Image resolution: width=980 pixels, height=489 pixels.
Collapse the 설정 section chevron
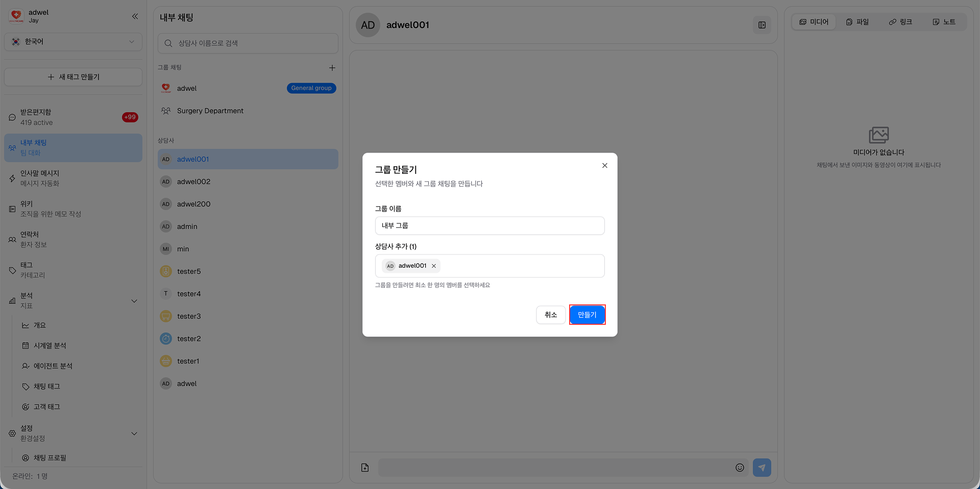pyautogui.click(x=134, y=433)
